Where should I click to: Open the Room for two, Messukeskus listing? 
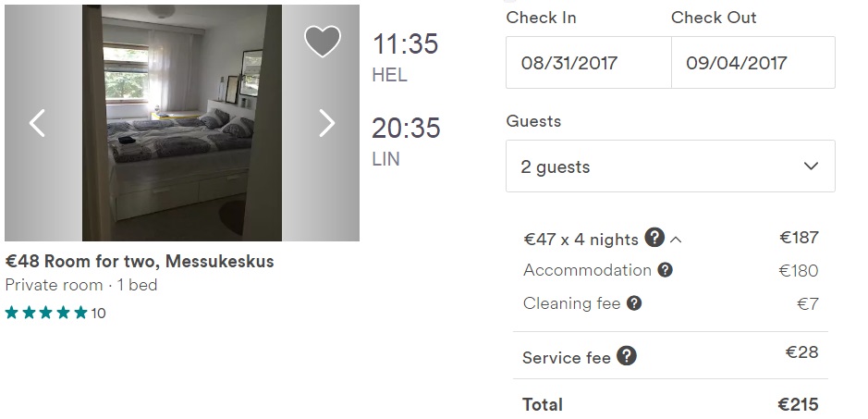click(x=140, y=261)
